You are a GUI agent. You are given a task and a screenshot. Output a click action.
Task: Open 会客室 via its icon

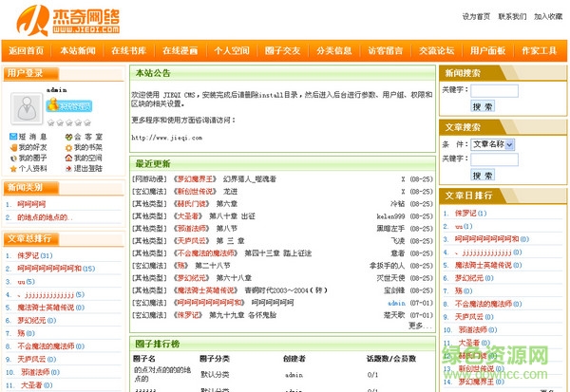[x=67, y=136]
